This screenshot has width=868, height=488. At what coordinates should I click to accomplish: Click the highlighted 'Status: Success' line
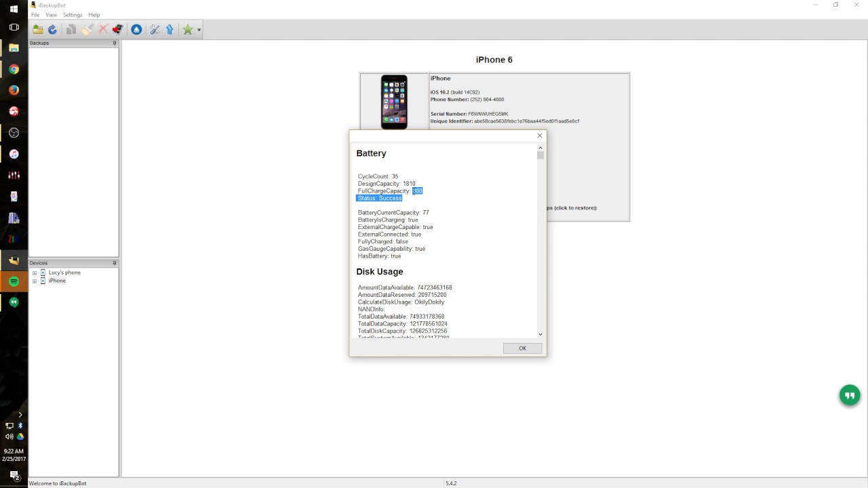tap(379, 198)
